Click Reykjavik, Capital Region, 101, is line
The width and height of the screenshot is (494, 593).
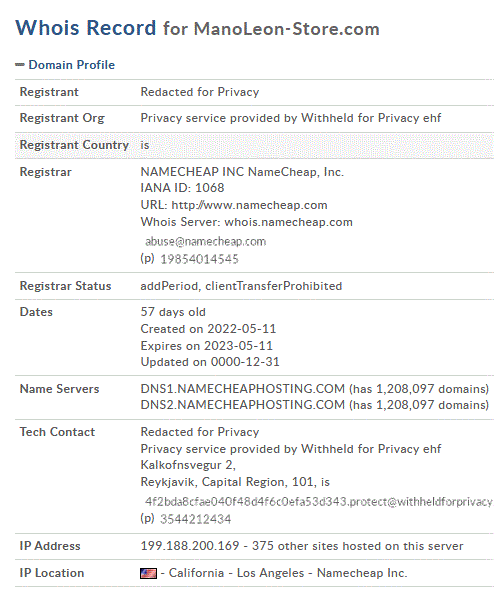tap(235, 482)
